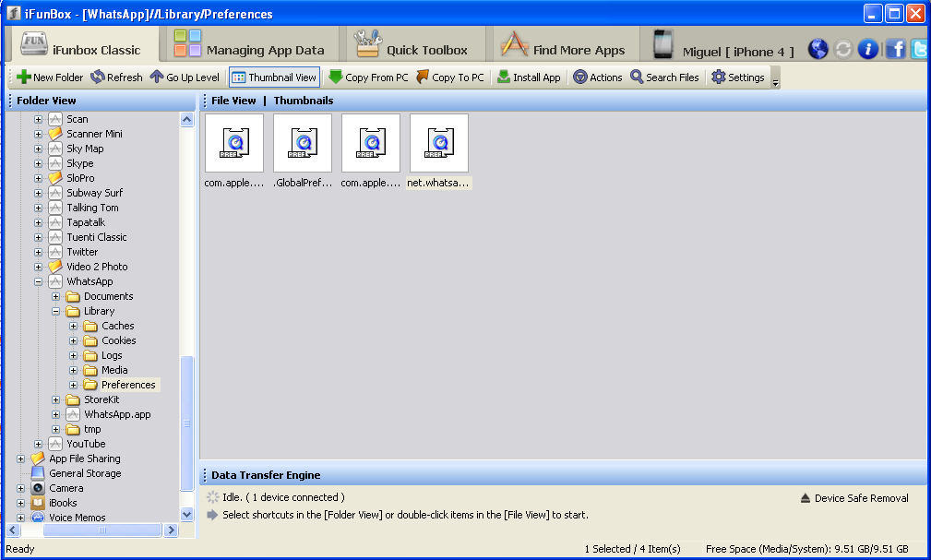
Task: Select YouTube in folder tree
Action: tap(86, 444)
